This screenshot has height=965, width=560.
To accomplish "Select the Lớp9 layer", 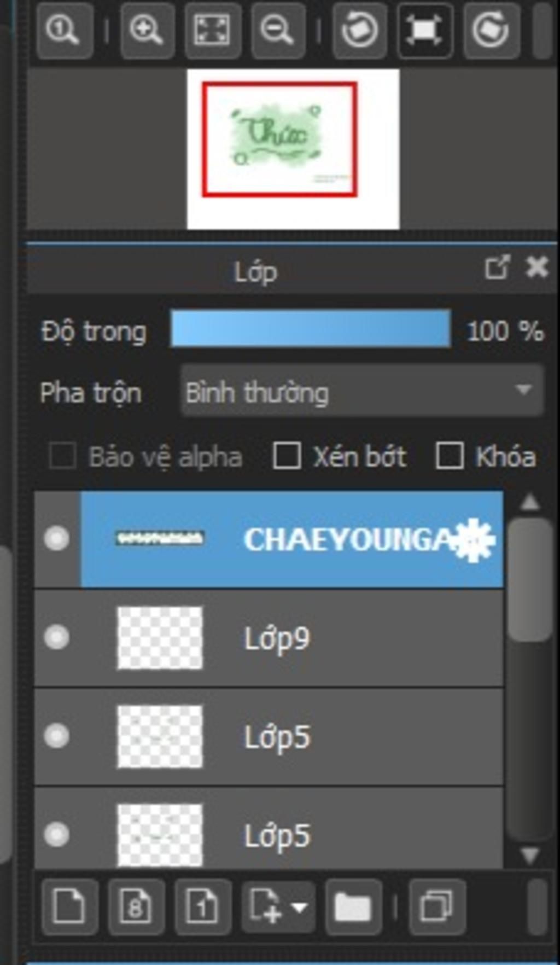I will (269, 638).
